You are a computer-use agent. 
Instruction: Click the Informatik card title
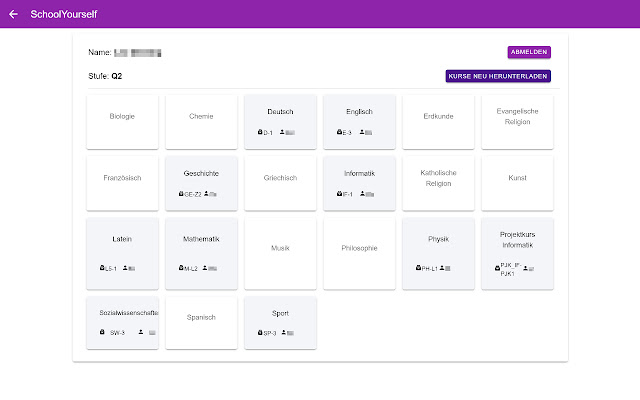pos(359,173)
